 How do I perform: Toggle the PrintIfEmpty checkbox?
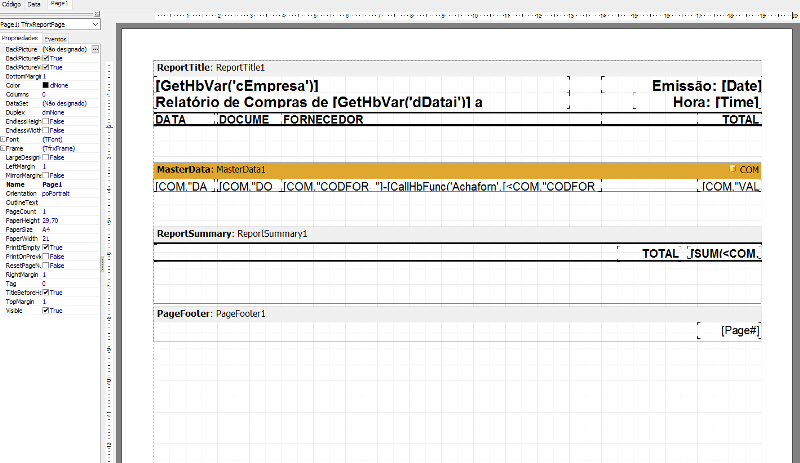[46, 247]
